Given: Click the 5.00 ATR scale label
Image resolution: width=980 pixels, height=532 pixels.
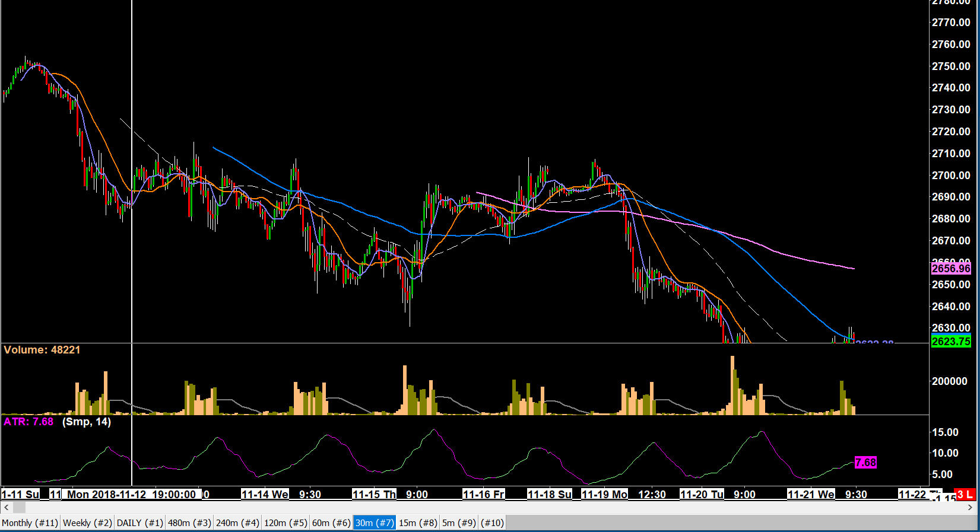Looking at the screenshot, I should click(942, 474).
